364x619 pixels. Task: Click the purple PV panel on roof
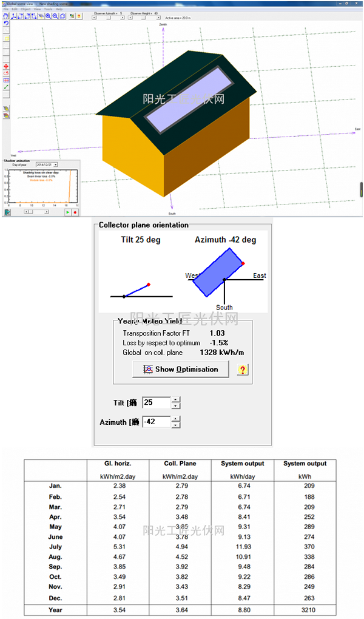[189, 100]
